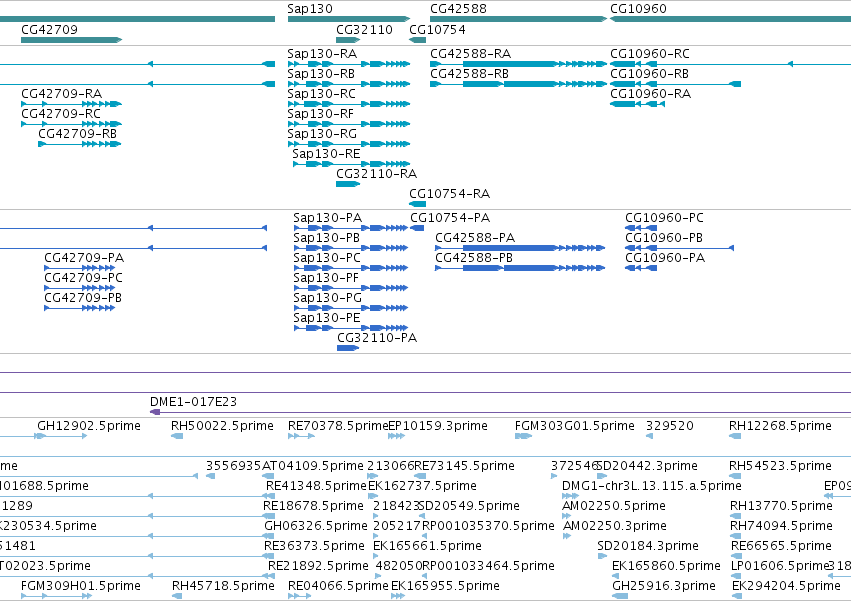The width and height of the screenshot is (851, 601).
Task: Select the CG42588-PB protein feature
Action: coord(520,268)
